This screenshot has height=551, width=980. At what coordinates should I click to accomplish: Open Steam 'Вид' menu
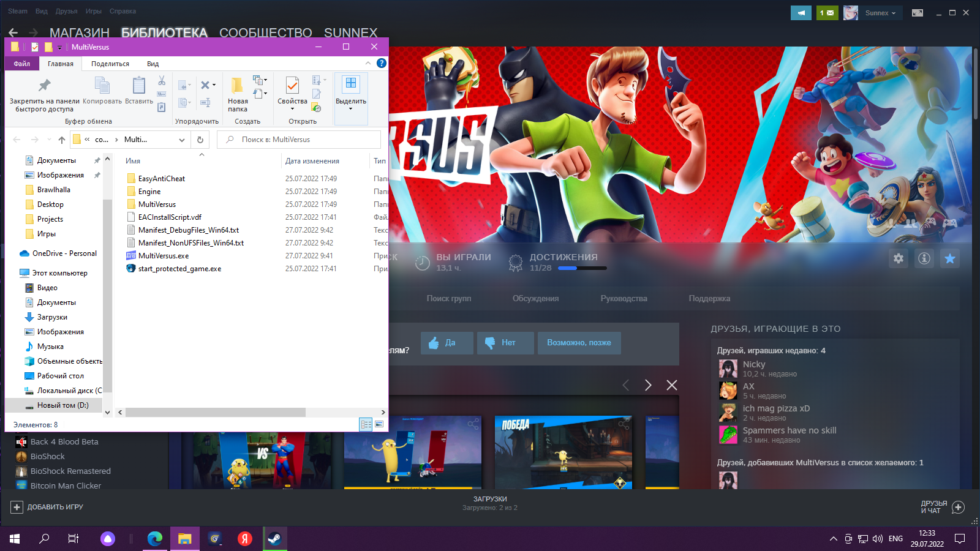pos(42,11)
